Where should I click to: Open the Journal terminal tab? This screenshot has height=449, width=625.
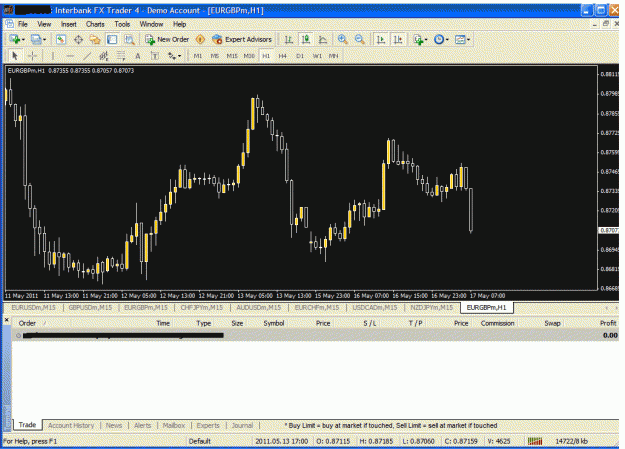click(242, 425)
